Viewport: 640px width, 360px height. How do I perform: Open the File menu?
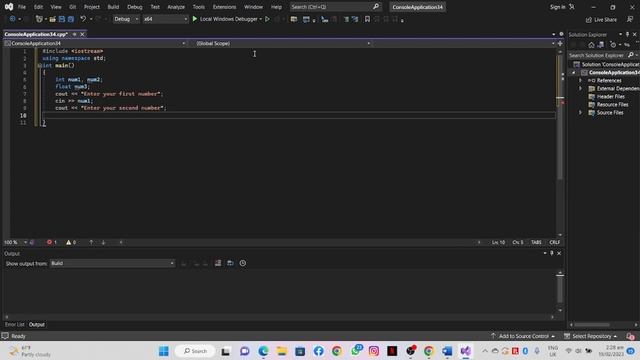[22, 7]
